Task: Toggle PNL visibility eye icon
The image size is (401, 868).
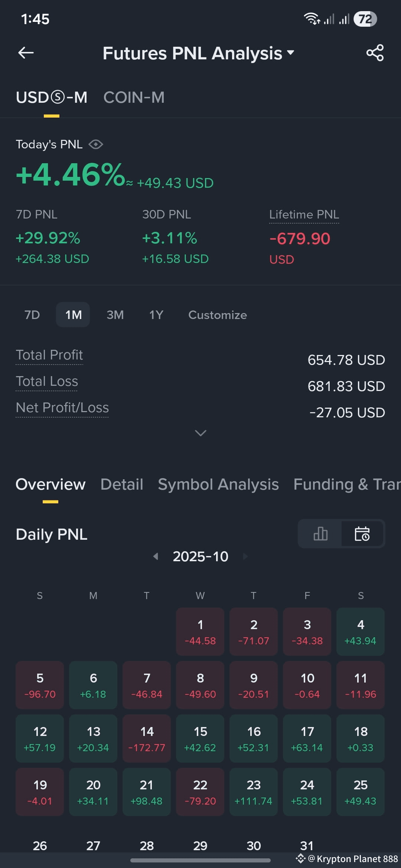Action: [96, 144]
